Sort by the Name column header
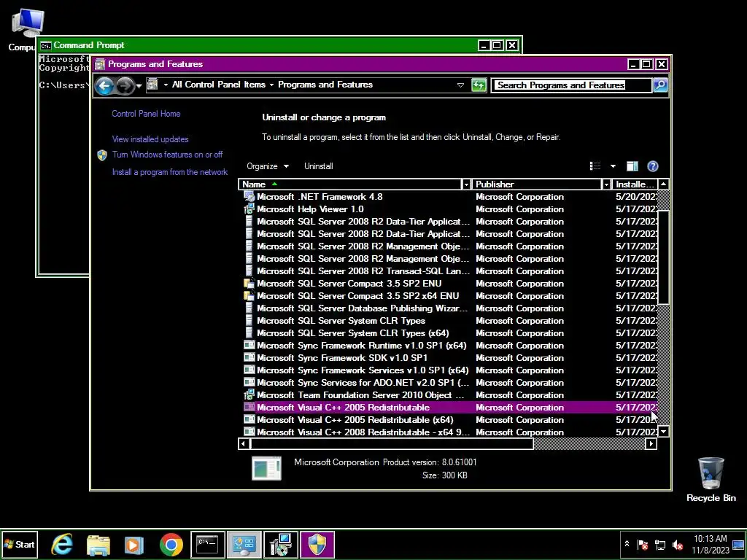The width and height of the screenshot is (747, 560). click(349, 184)
